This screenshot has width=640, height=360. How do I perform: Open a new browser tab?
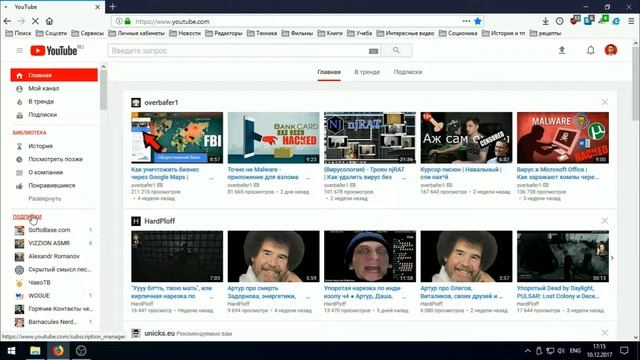pos(113,7)
